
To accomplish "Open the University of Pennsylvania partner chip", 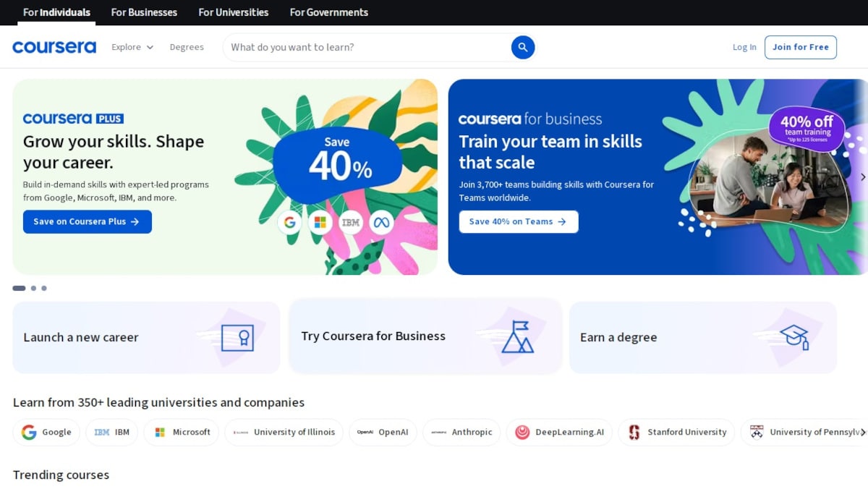I will click(x=804, y=432).
